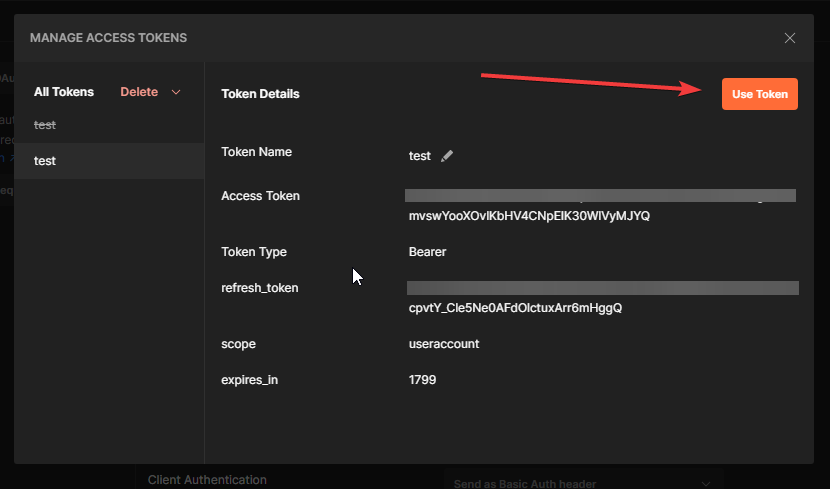Click the Token Details heading

click(x=260, y=94)
